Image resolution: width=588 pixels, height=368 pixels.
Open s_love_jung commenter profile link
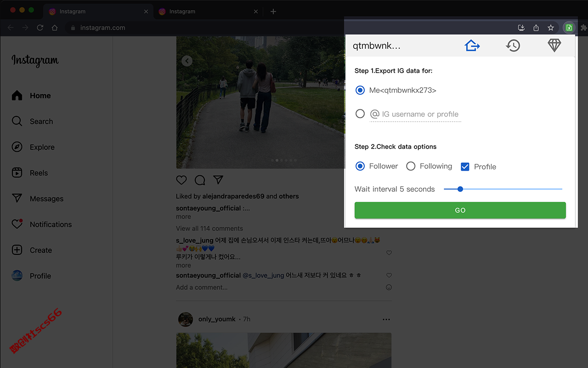(x=195, y=240)
